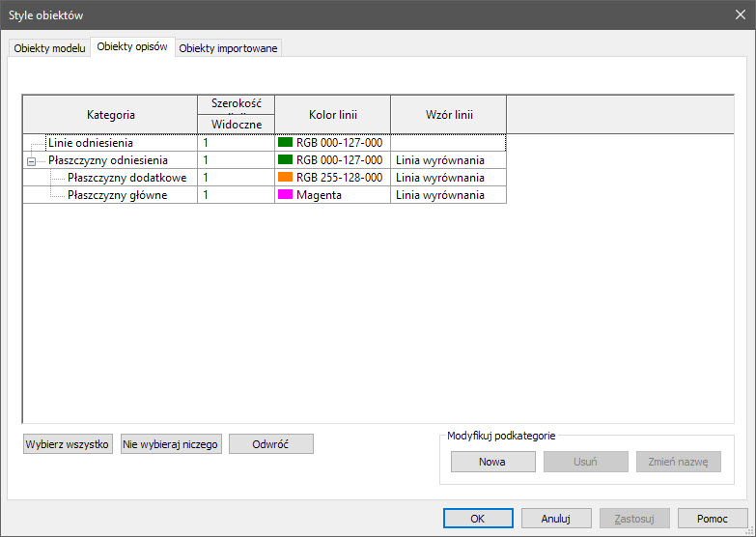Click Nie wybieraj niczego button
Image resolution: width=756 pixels, height=537 pixels.
(x=172, y=444)
